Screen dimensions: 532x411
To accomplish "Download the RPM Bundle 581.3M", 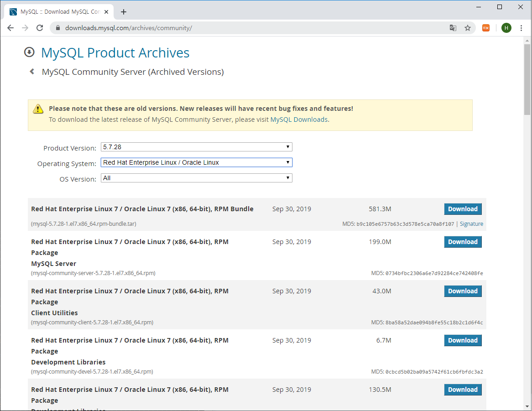I will (463, 209).
